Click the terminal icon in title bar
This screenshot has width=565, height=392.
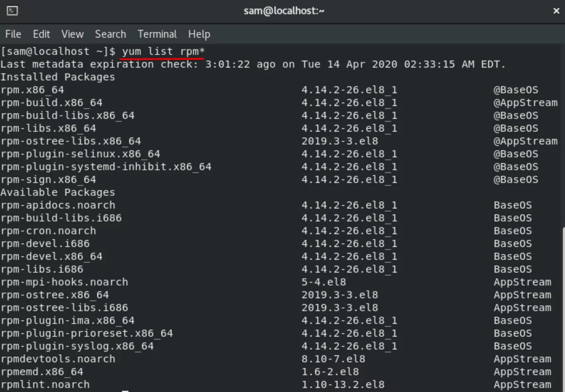tap(12, 11)
